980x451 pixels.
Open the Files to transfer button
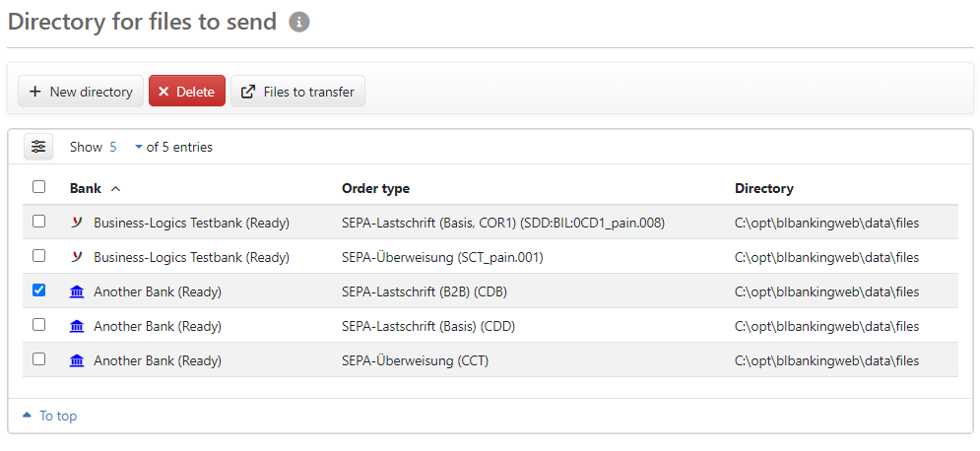point(297,92)
